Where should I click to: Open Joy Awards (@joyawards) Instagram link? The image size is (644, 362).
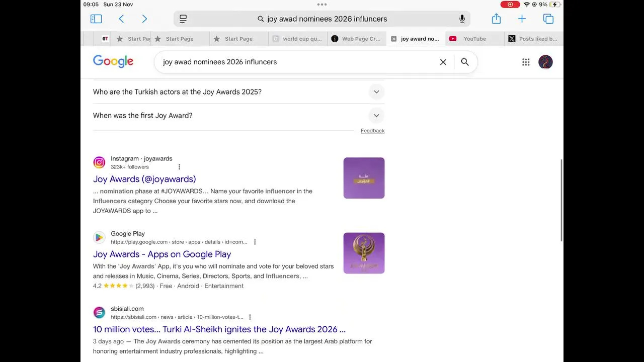point(144,179)
